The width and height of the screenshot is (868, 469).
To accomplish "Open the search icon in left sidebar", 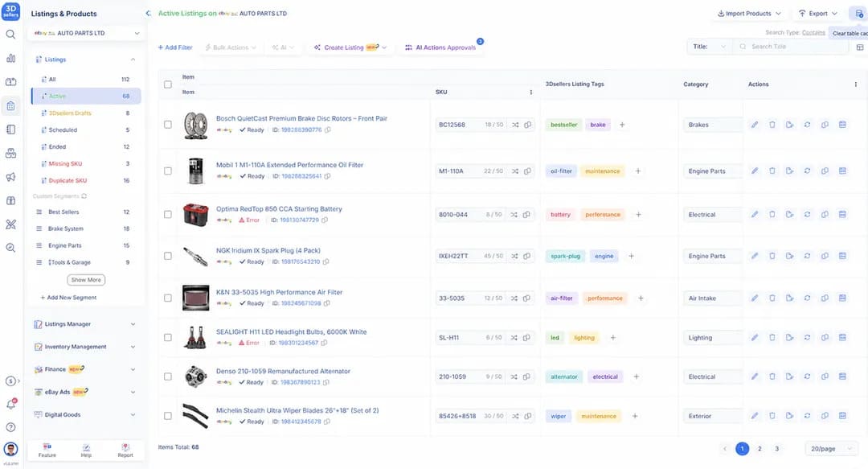I will [x=10, y=35].
